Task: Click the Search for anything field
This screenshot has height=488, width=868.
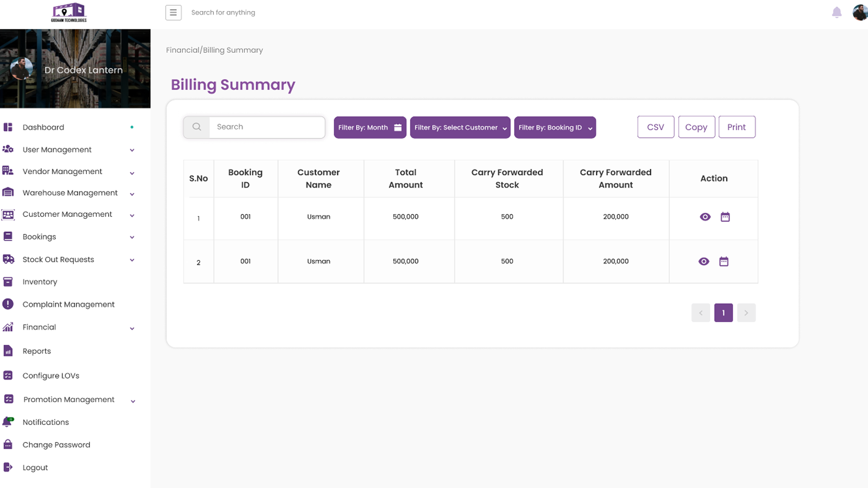Action: [223, 12]
